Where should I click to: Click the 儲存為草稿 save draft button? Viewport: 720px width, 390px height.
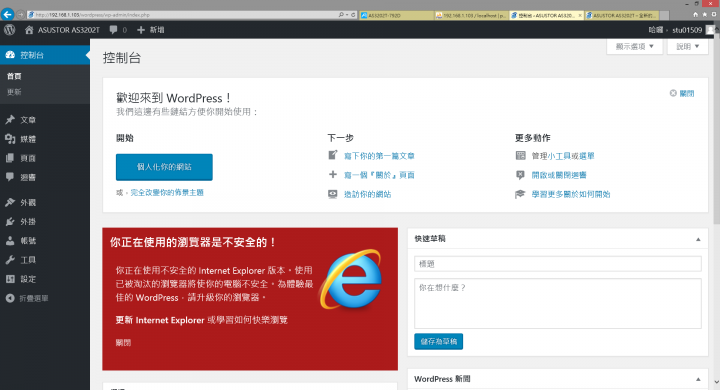point(439,341)
